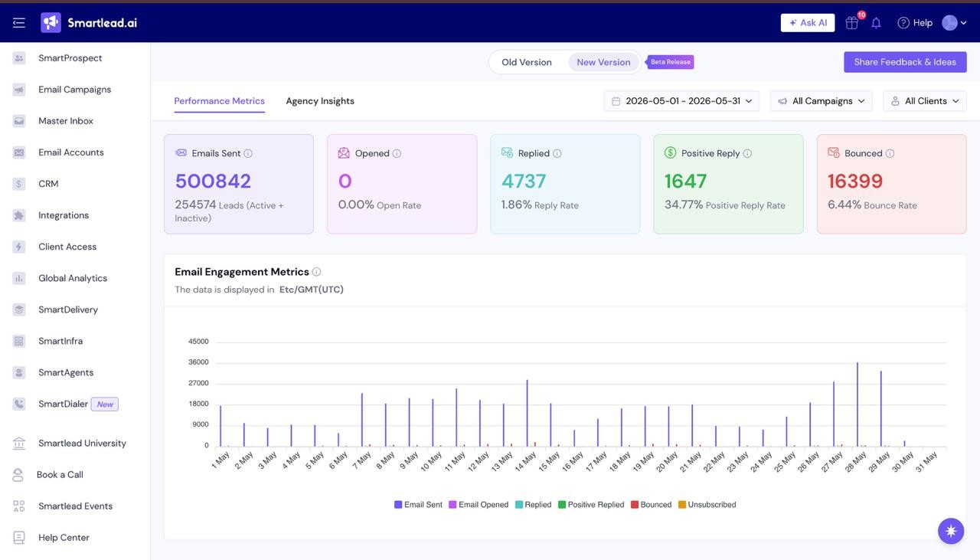Click the Ask AI button
The width and height of the screenshot is (980, 560).
808,23
